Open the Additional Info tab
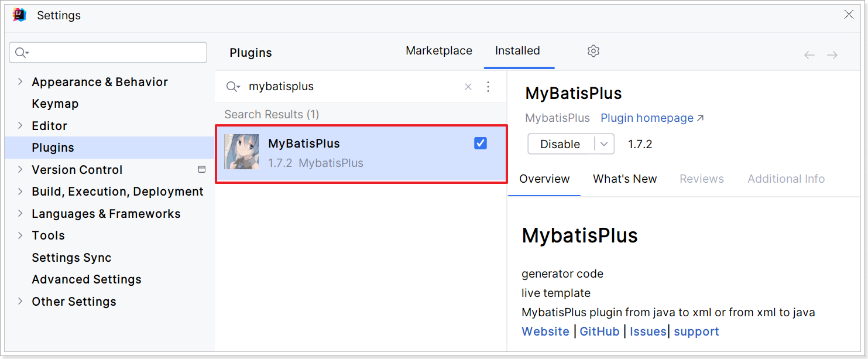This screenshot has height=359, width=868. (786, 179)
